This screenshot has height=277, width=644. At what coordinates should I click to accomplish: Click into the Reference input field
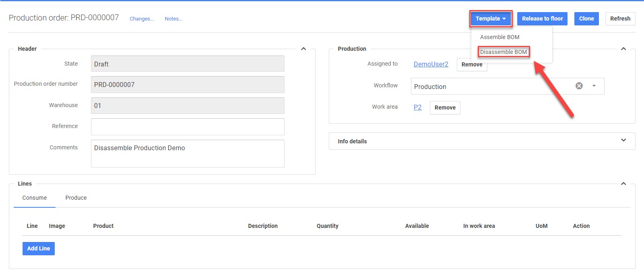pyautogui.click(x=188, y=126)
